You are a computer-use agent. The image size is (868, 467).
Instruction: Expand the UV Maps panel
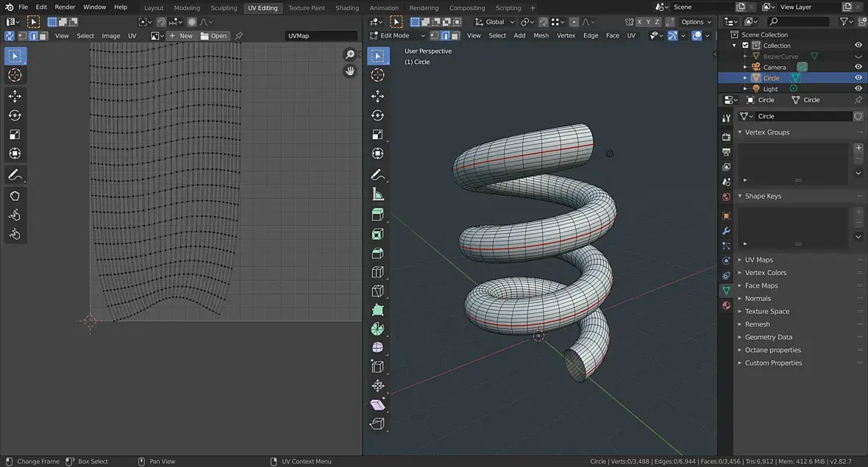coord(758,260)
